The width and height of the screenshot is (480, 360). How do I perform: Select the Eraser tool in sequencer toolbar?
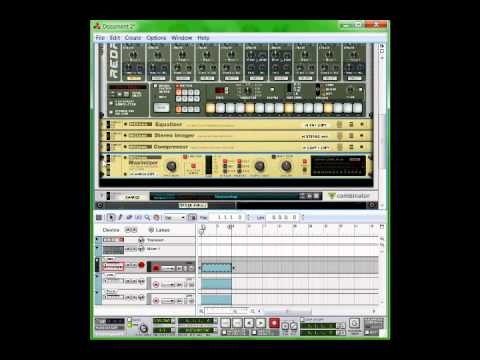click(129, 218)
